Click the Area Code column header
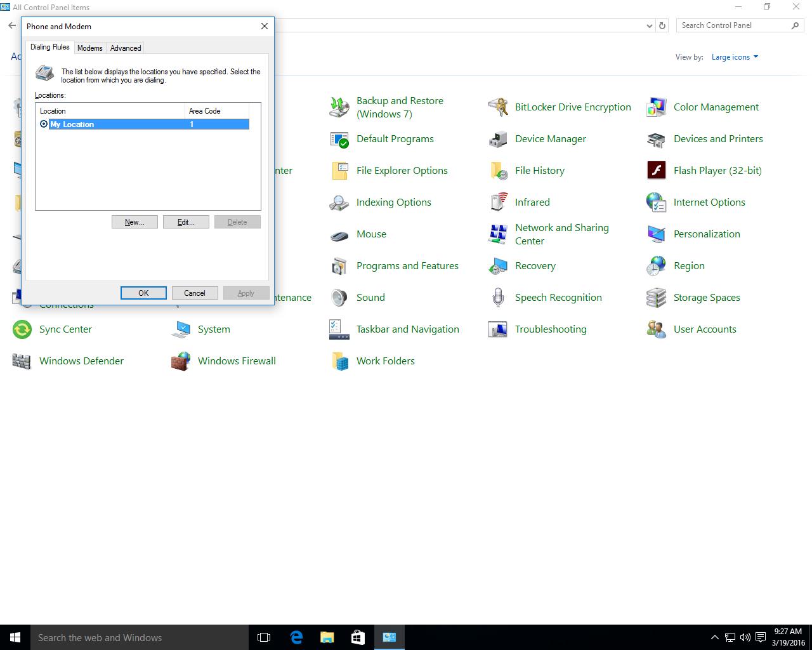Viewport: 812px width, 650px height. (216, 110)
